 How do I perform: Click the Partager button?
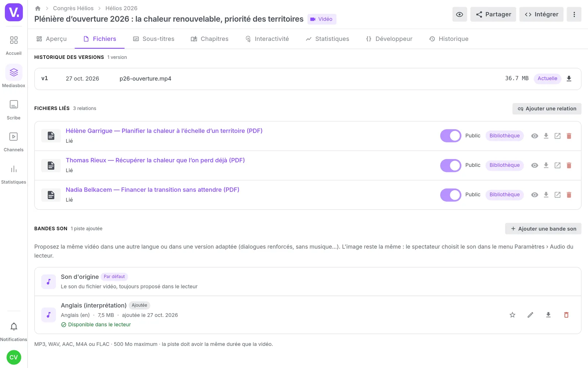click(x=493, y=14)
